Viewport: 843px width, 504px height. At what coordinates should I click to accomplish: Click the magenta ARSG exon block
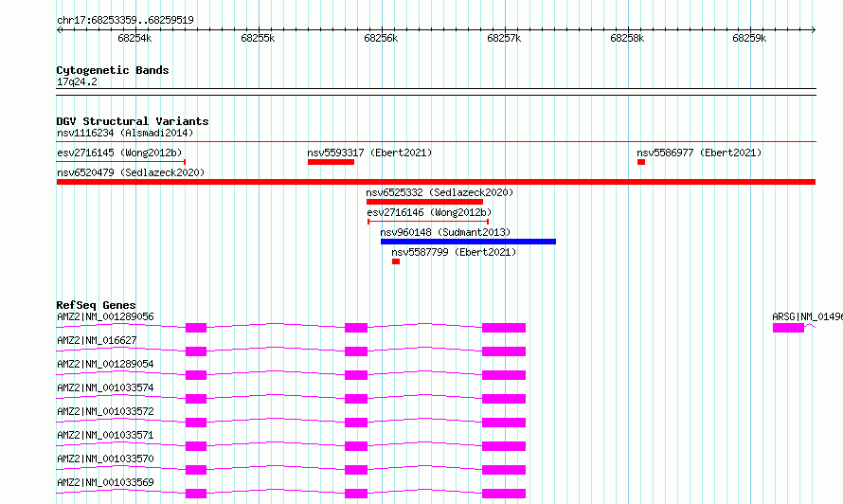point(788,328)
